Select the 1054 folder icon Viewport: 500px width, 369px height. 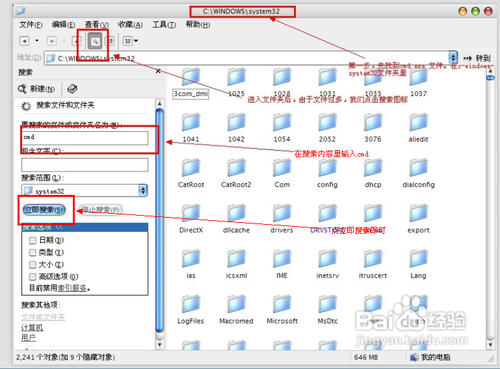282,122
